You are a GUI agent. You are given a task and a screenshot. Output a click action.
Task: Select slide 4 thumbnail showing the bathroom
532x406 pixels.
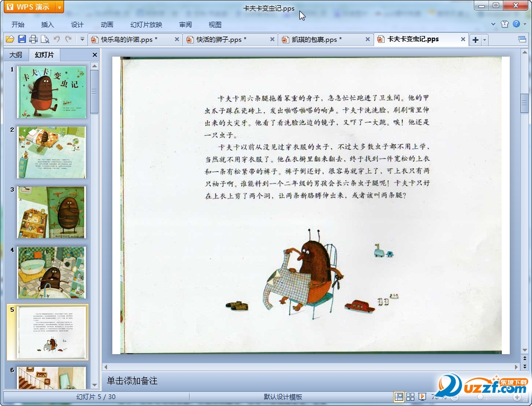point(51,273)
